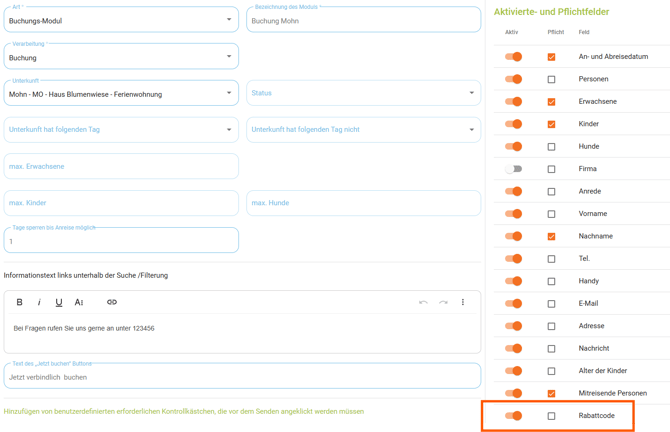Uncheck Pflicht for Nachname
Screen dimensions: 670x432
tap(551, 237)
